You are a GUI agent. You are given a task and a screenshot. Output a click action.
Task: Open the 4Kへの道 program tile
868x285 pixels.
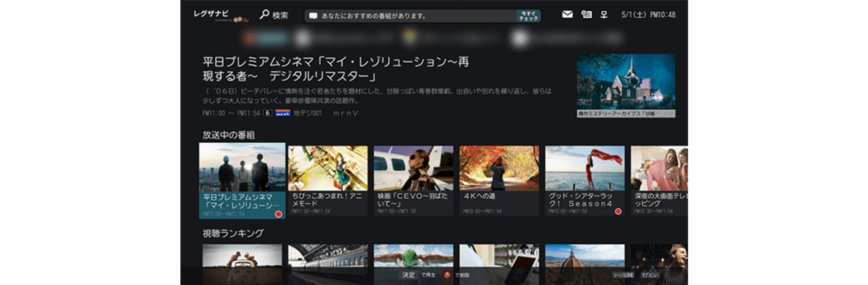[499, 181]
